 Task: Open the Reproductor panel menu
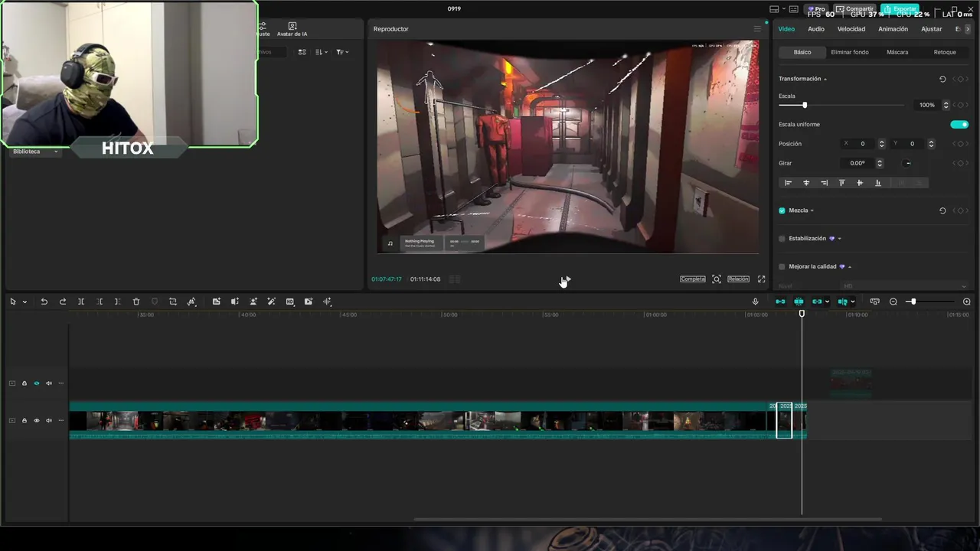click(757, 29)
